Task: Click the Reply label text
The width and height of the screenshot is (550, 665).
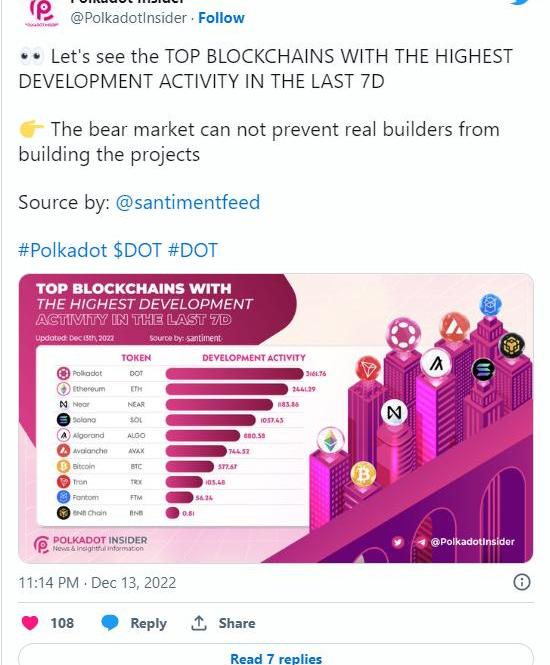Action: tap(148, 623)
